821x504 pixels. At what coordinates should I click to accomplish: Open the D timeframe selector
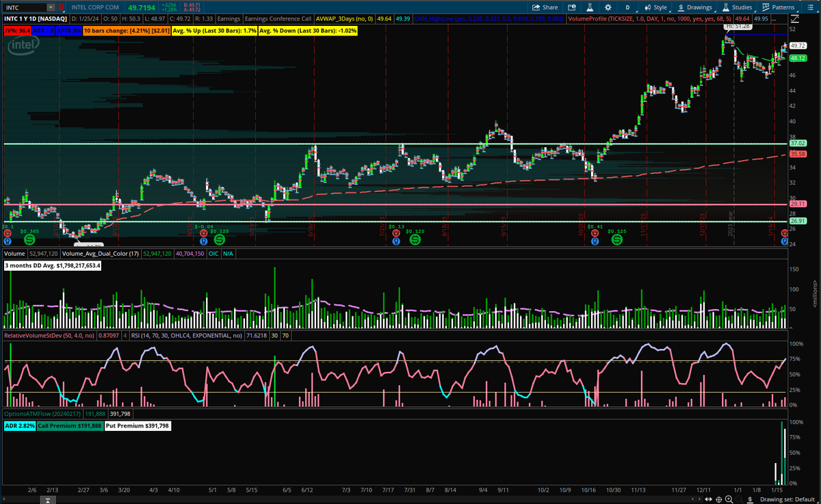pyautogui.click(x=627, y=7)
